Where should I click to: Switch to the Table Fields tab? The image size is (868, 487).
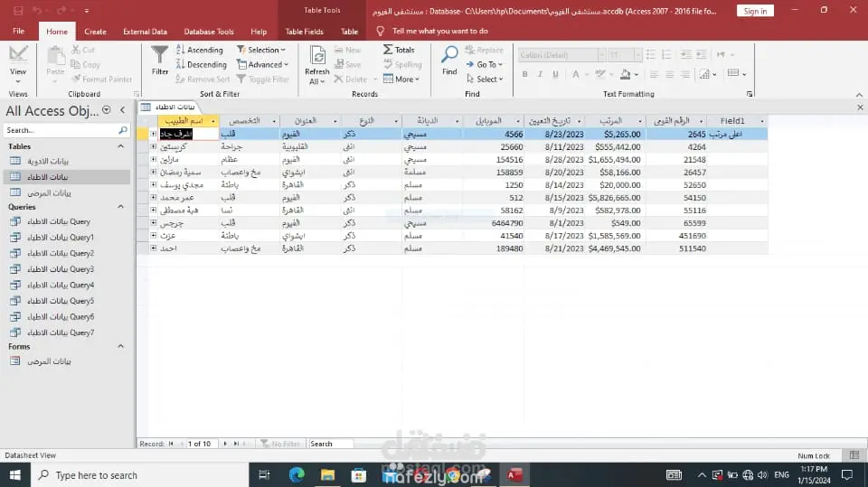[x=305, y=32]
